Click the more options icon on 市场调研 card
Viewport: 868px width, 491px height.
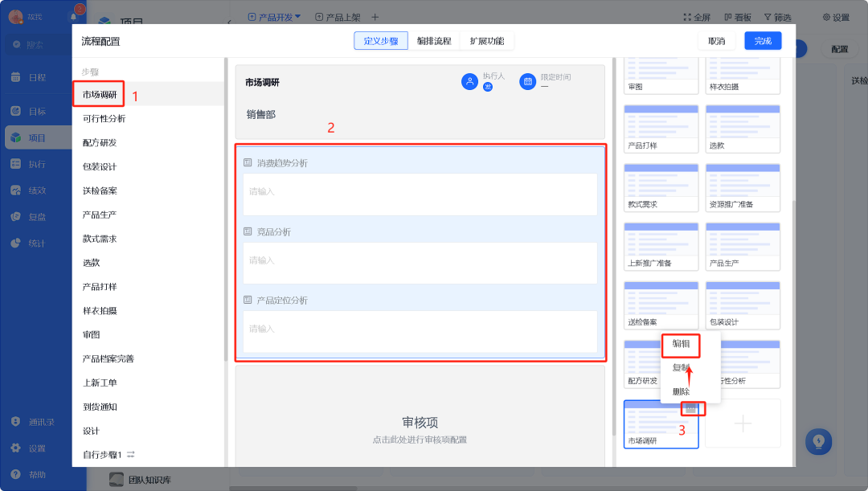690,408
